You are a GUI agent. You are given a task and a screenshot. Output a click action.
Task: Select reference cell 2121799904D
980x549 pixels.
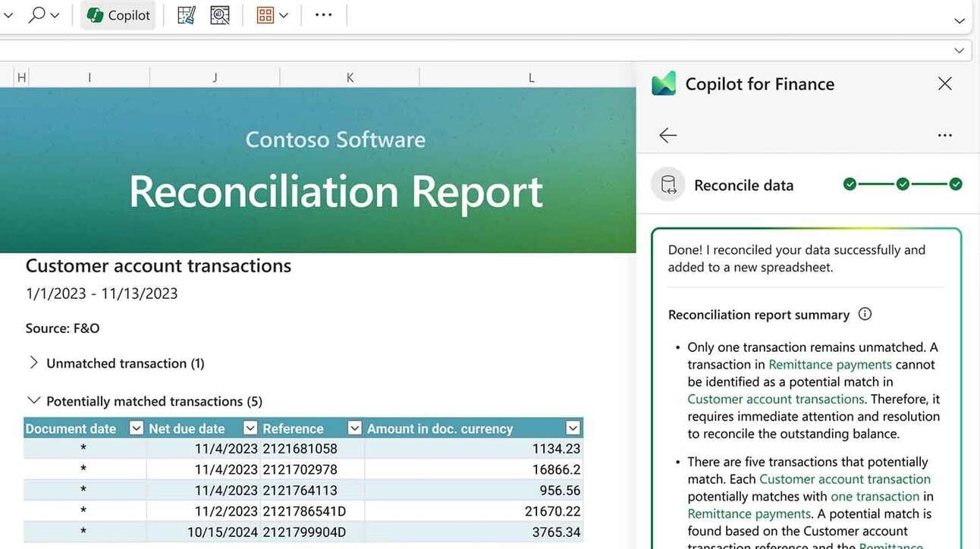313,532
